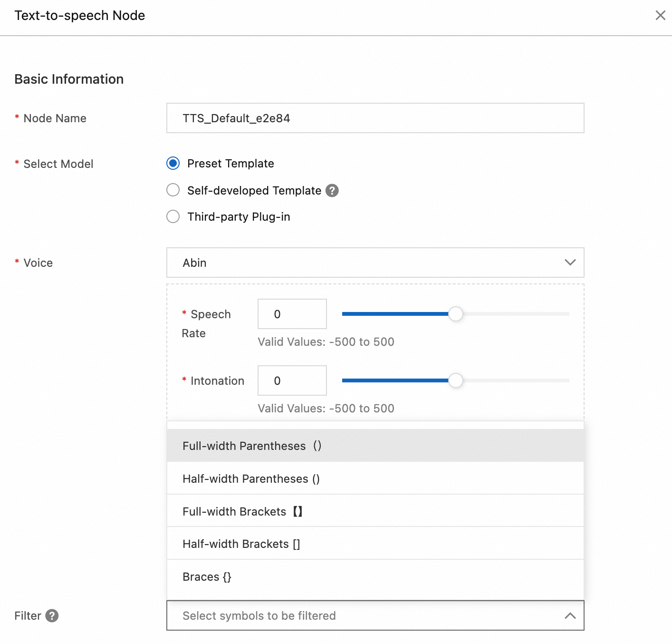
Task: Select the Preset Template radio button
Action: (x=173, y=164)
